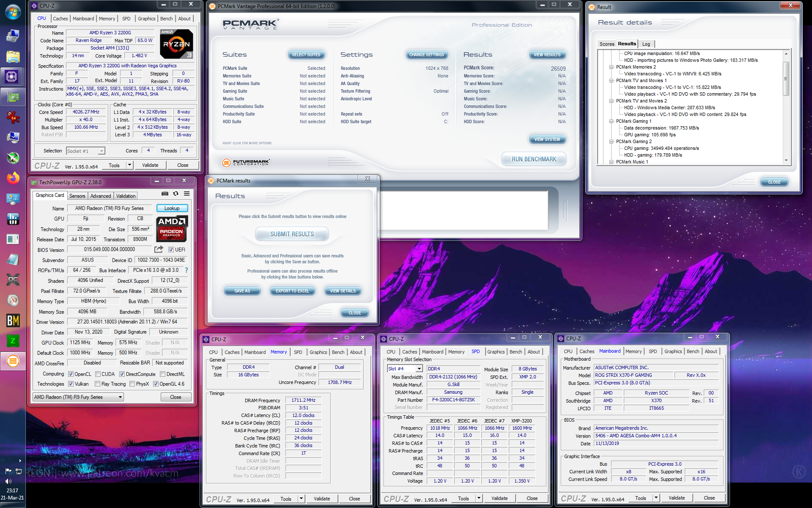Open the HWMonitor bar-chart taskbar icon
This screenshot has height=508, width=812.
coord(13,219)
